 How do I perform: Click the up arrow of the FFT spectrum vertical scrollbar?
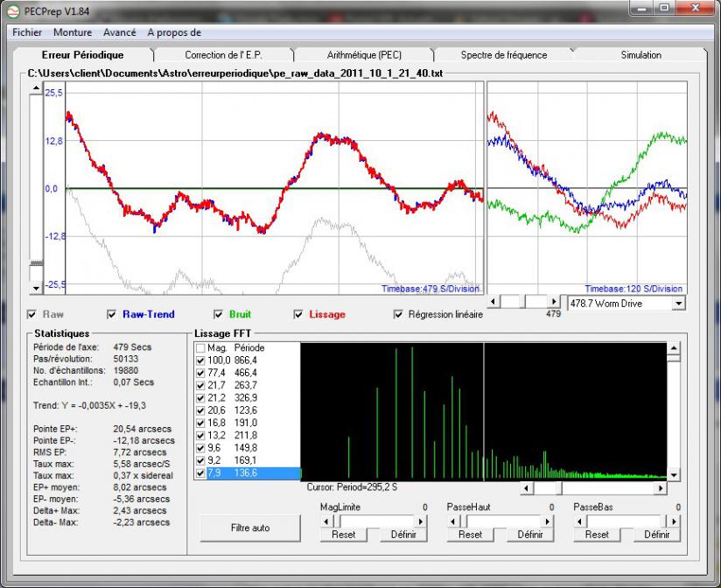coord(674,348)
